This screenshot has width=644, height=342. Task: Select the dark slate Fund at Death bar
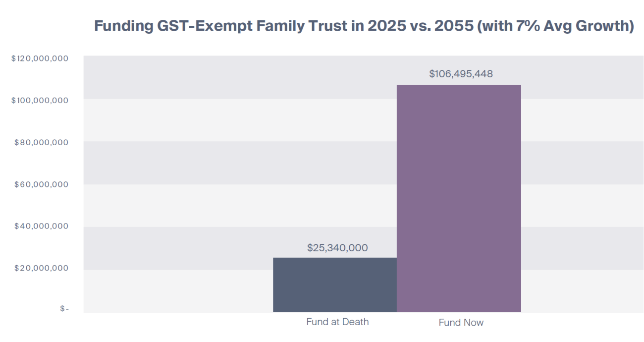[335, 285]
